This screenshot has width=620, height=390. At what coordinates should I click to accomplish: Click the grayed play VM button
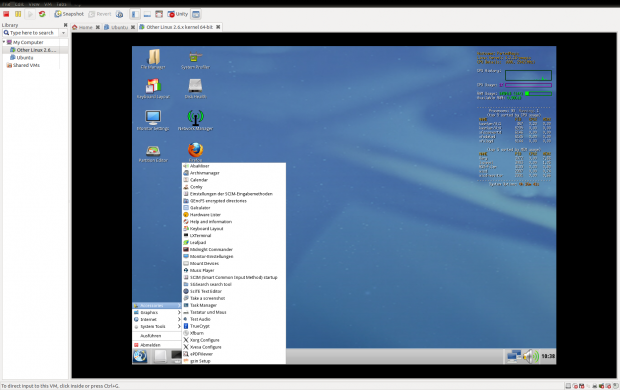[x=30, y=14]
